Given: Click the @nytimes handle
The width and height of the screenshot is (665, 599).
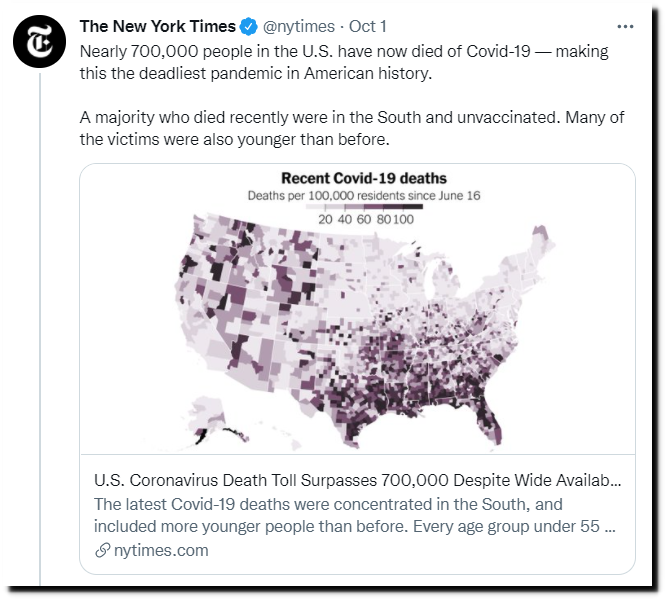Looking at the screenshot, I should [299, 26].
